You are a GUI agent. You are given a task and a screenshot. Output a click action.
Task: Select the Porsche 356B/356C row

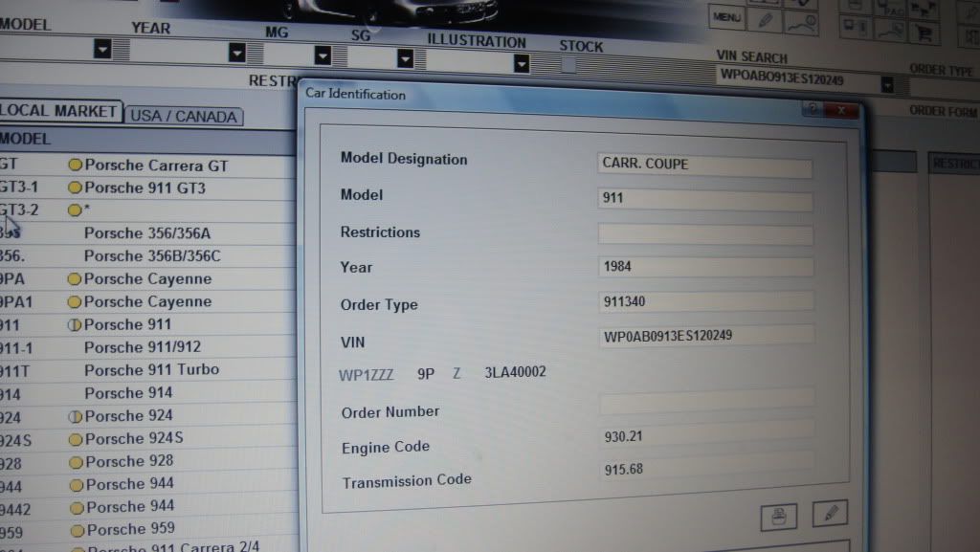click(147, 256)
